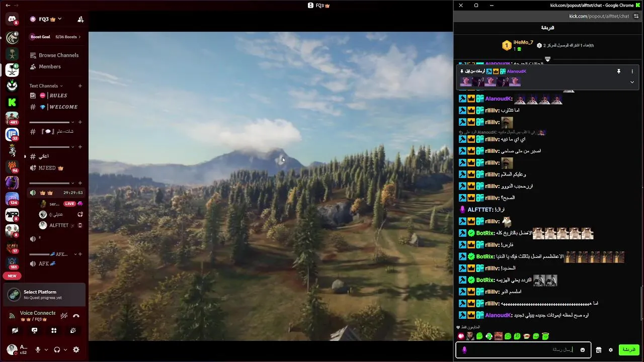The image size is (644, 362).
Task: Open headphone output options arrow
Action: click(66, 350)
